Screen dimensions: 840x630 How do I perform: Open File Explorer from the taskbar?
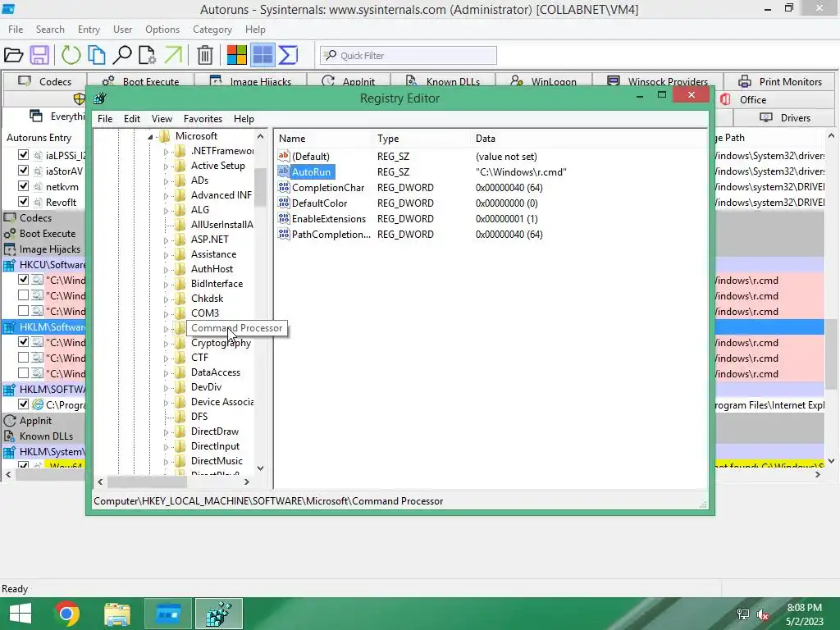point(116,614)
